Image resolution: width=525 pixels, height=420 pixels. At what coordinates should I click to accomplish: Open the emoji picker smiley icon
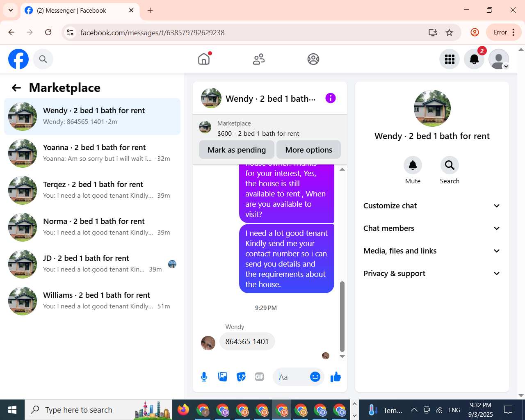point(315,377)
